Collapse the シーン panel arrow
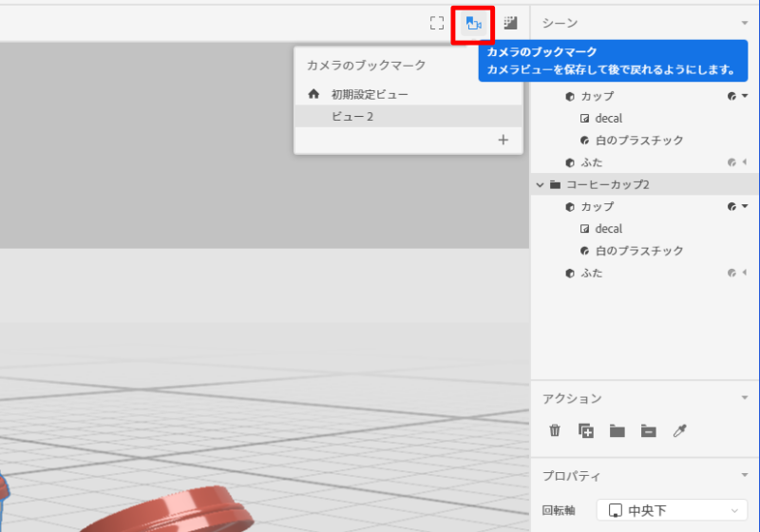Viewport: 760px width, 532px height. 745,23
